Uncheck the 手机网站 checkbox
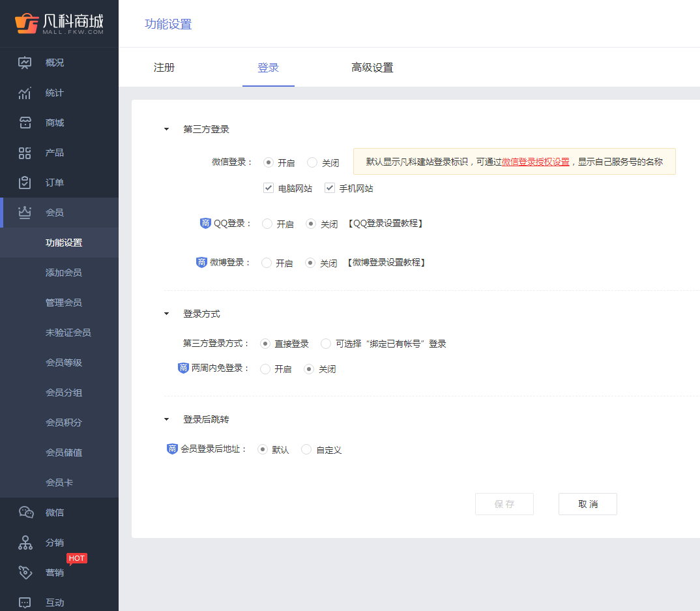This screenshot has width=700, height=611. pyautogui.click(x=329, y=188)
